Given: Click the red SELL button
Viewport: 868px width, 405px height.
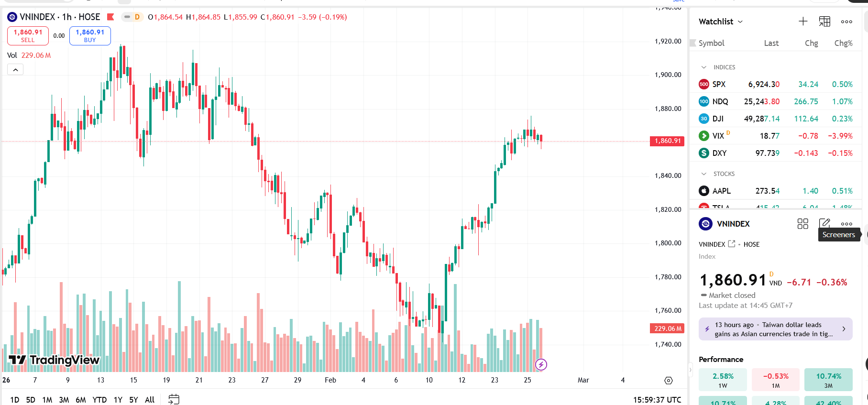Looking at the screenshot, I should 27,35.
